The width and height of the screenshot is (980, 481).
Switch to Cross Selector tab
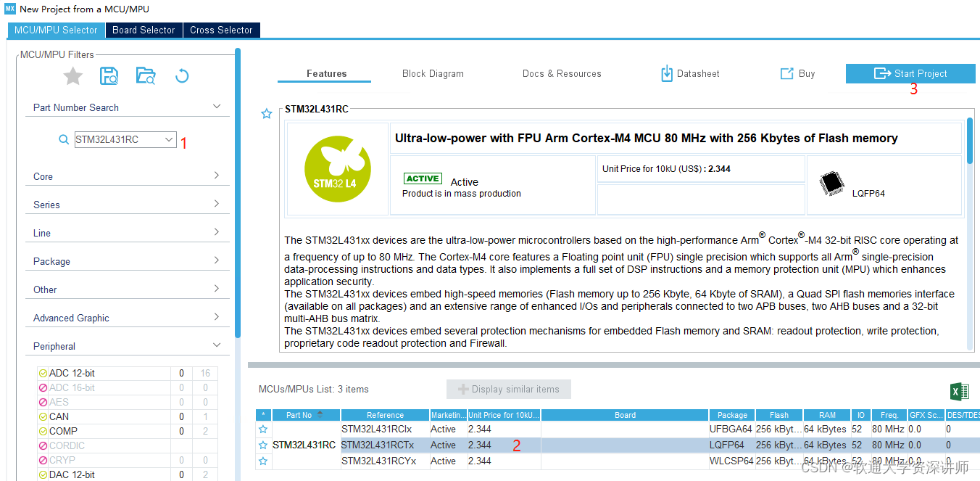221,30
